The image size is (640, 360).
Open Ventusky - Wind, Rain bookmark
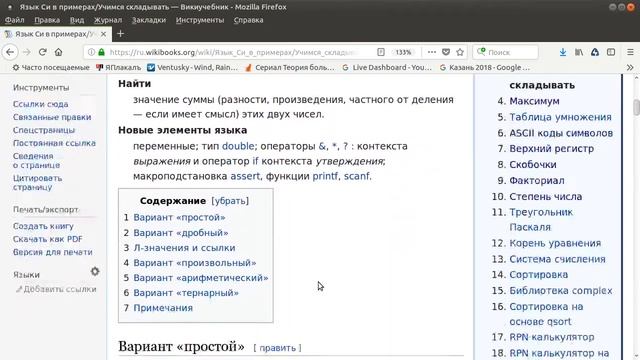(x=193, y=67)
